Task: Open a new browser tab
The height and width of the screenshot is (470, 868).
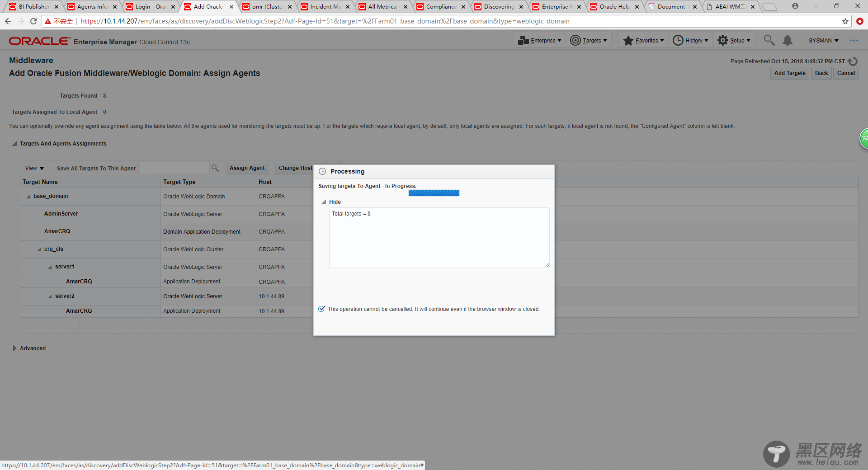Action: point(769,7)
